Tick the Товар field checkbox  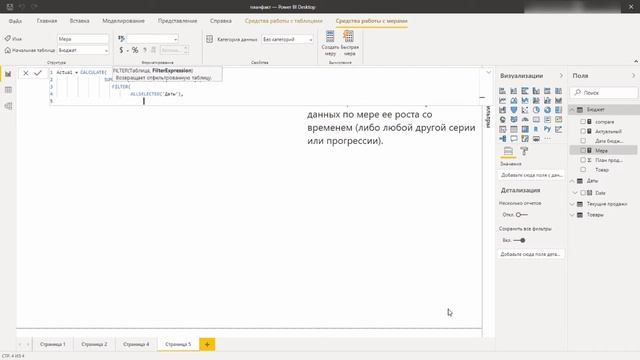click(583, 169)
